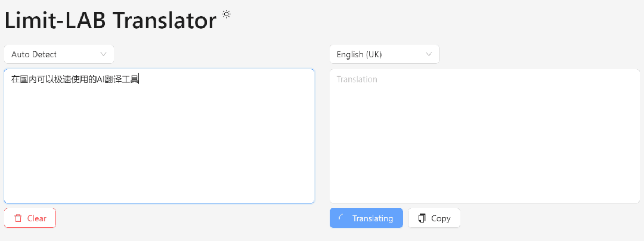Click the chevron arrow beside English (UK)

click(x=429, y=54)
